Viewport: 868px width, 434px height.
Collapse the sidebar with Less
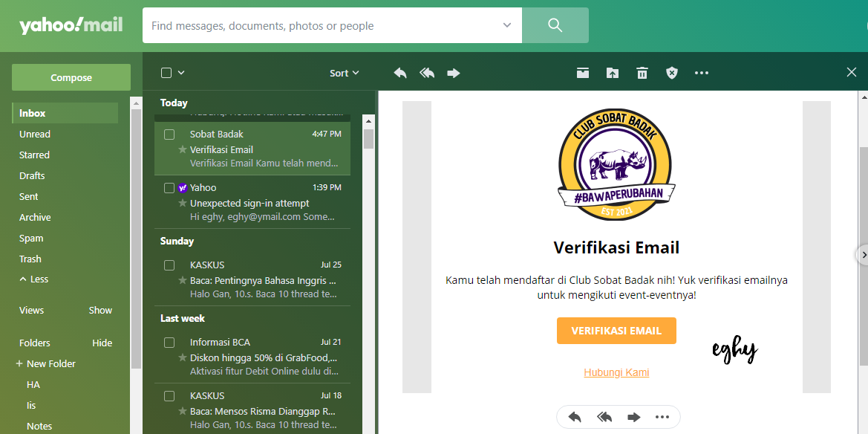coord(33,279)
